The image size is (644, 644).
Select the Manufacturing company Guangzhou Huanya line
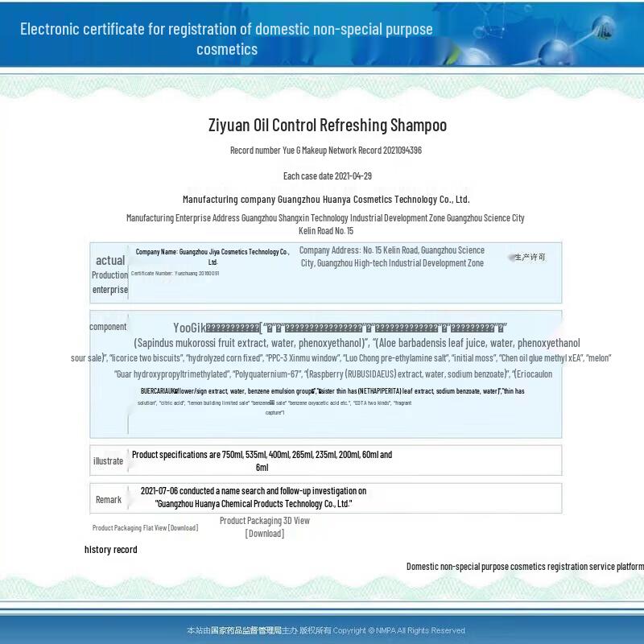[x=326, y=200]
